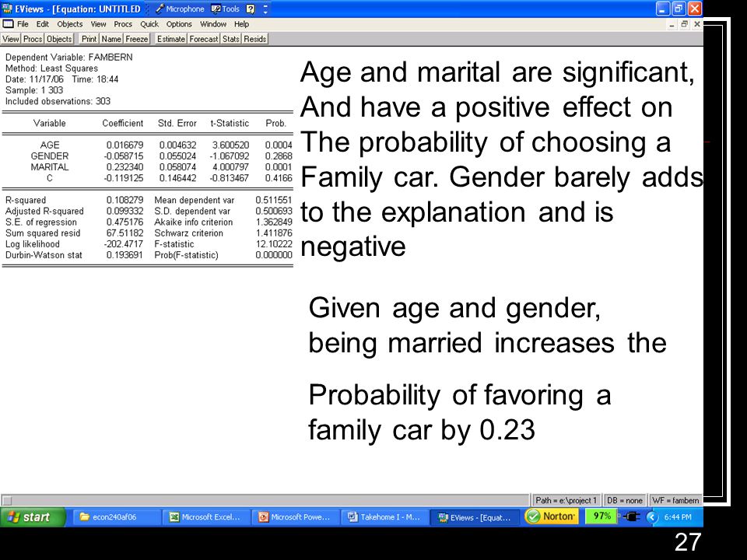Click the MARITAL coefficient 0.232340
747x560 pixels.
(x=124, y=167)
